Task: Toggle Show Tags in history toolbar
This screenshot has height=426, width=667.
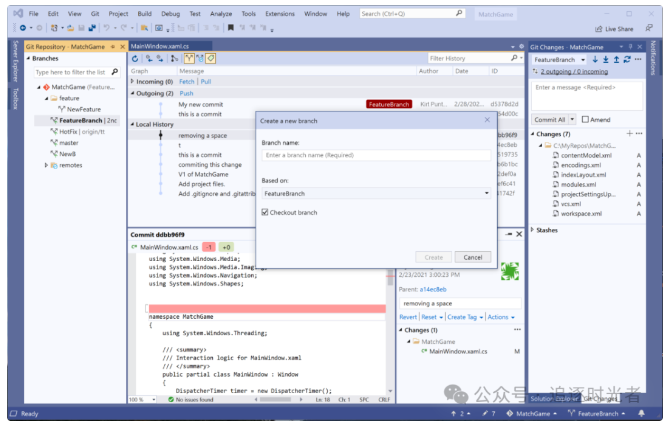Action: click(x=211, y=59)
